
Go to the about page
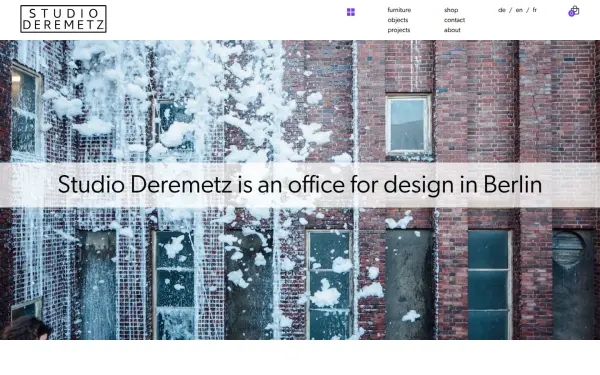click(x=452, y=30)
